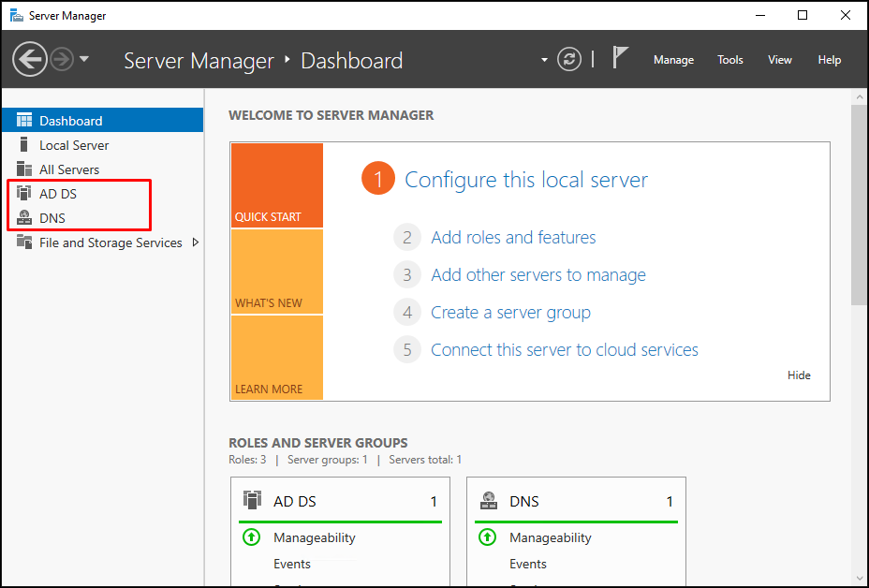
Task: Click the step 3 number circle
Action: point(407,275)
